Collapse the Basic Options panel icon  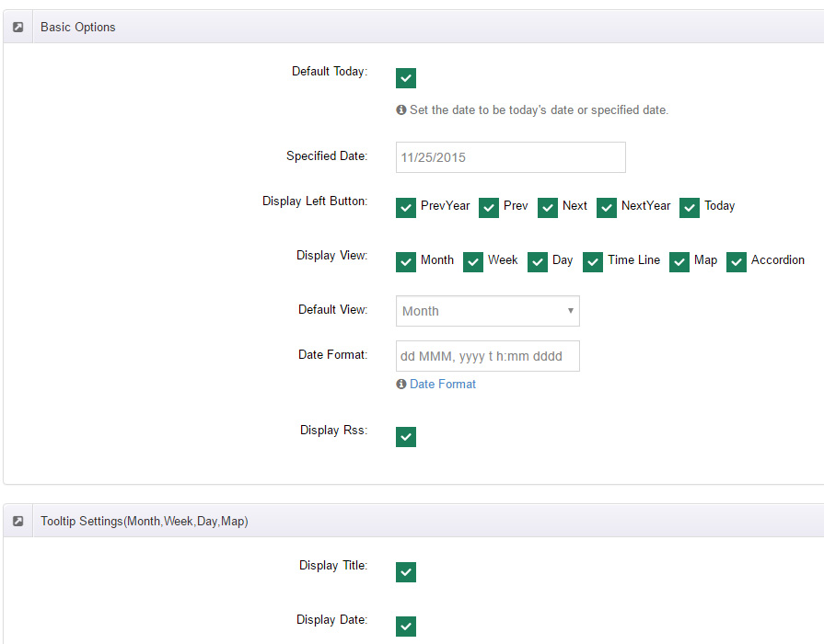(x=17, y=27)
